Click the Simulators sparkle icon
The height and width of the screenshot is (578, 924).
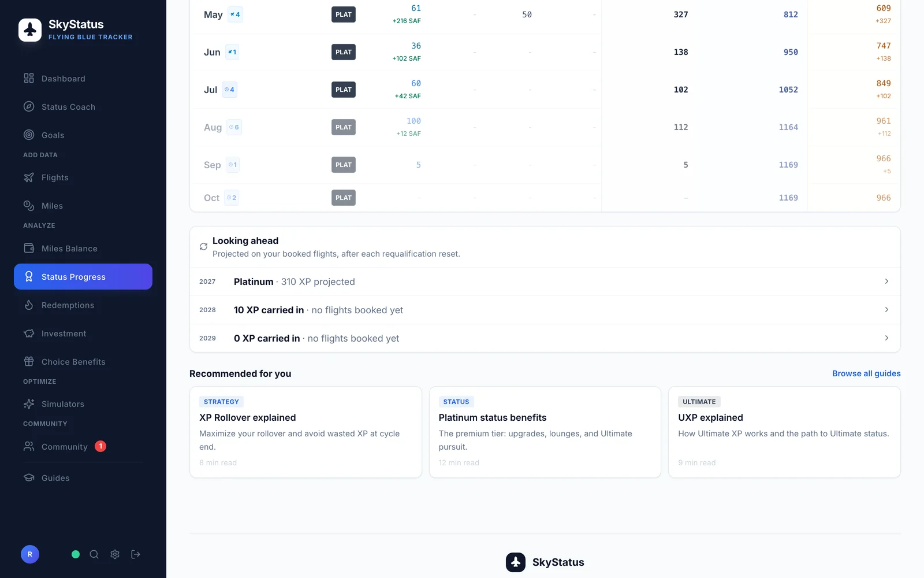pyautogui.click(x=29, y=404)
